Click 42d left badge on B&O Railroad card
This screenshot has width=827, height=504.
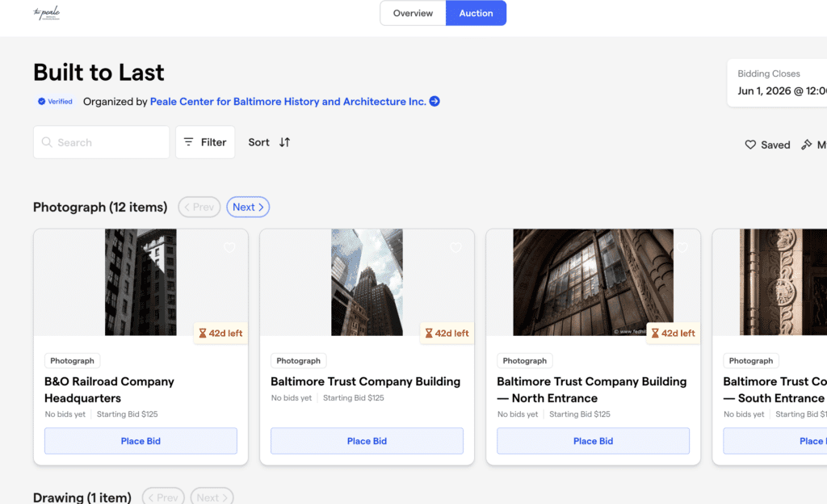pos(220,334)
